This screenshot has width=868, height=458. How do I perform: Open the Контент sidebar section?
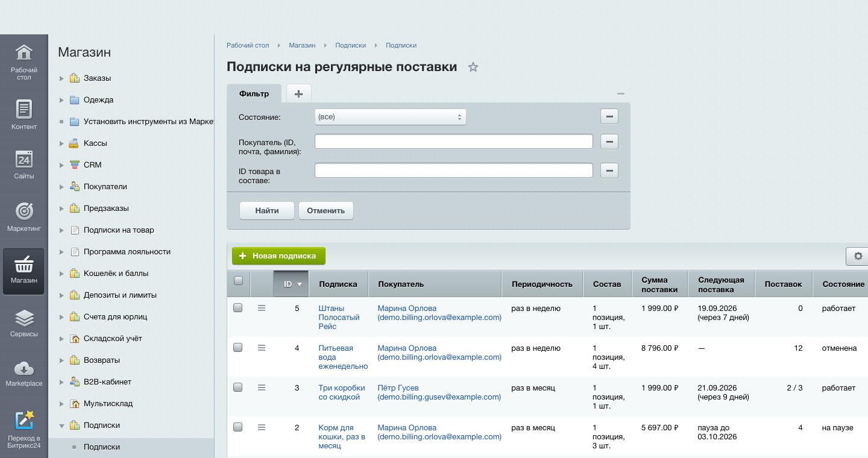(24, 114)
